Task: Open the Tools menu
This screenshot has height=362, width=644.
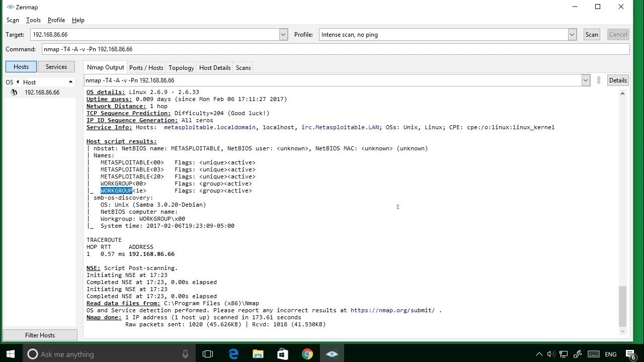Action: pyautogui.click(x=33, y=20)
